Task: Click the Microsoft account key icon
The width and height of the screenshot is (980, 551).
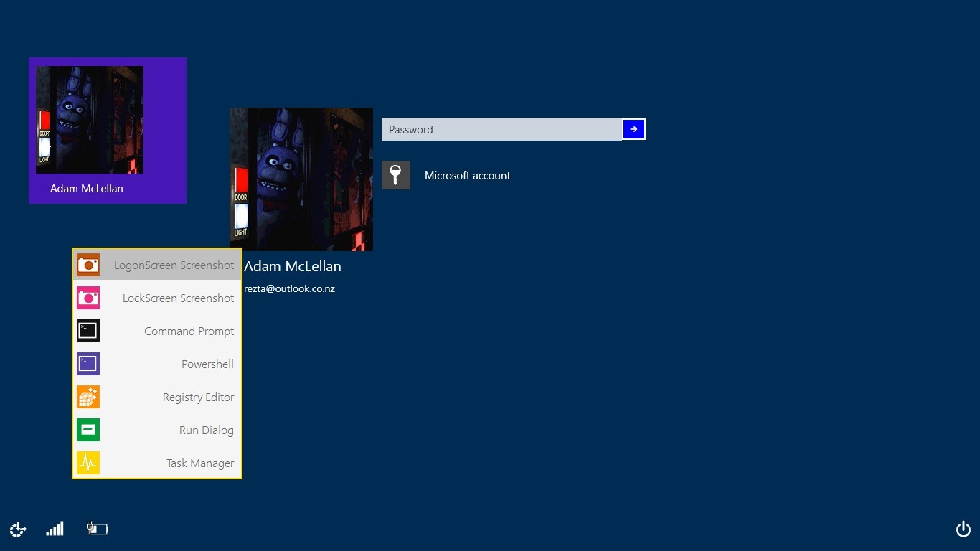Action: (396, 175)
